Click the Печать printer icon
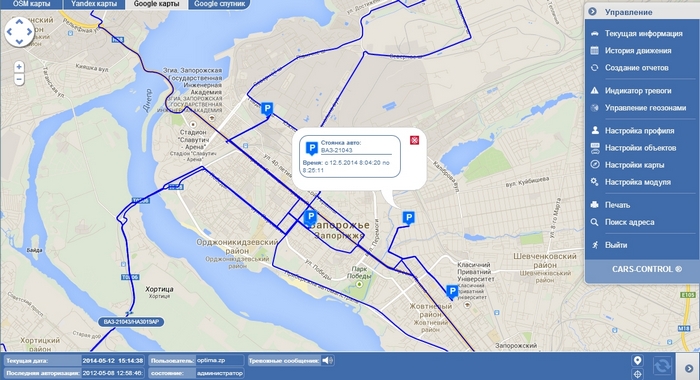This screenshot has height=380, width=700. click(x=594, y=205)
